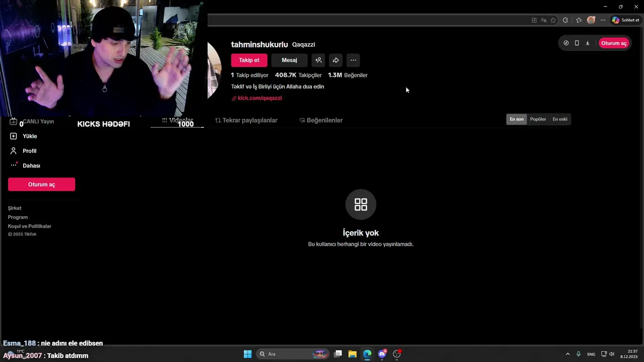Image resolution: width=644 pixels, height=362 pixels.
Task: Open Edge settings three-dot menu
Action: [x=603, y=20]
